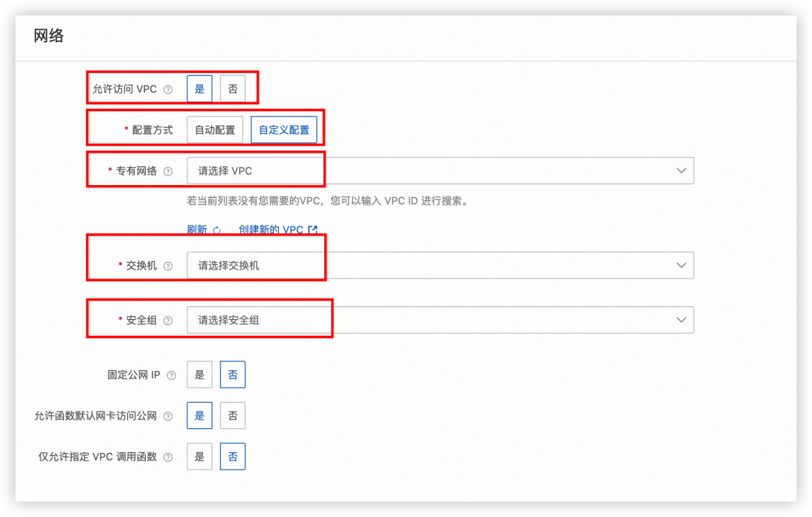Open help for 仅允许指定 VPC 调用函数
Image resolution: width=812 pixels, height=517 pixels.
coord(168,458)
